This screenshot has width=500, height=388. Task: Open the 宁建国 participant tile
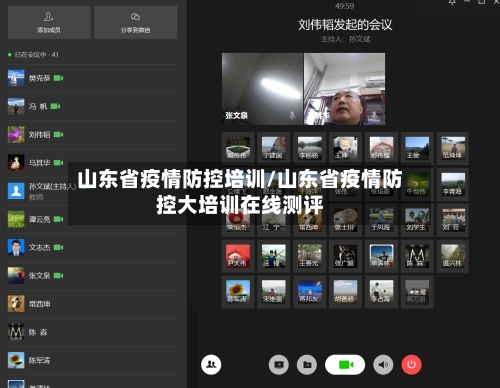274,148
